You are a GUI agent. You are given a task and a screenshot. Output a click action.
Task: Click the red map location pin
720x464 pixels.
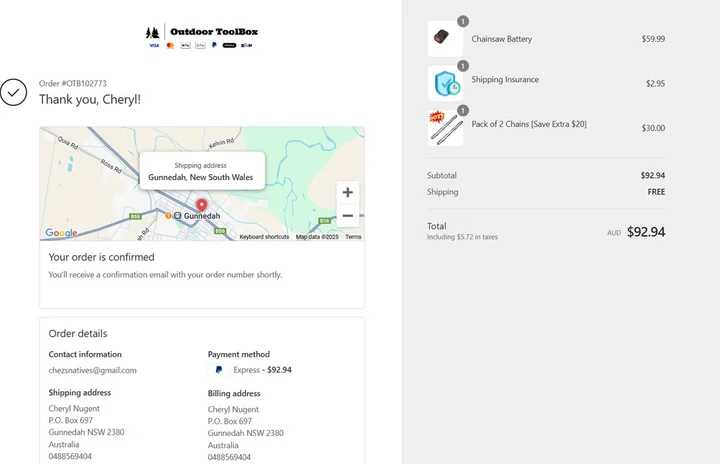pyautogui.click(x=201, y=205)
